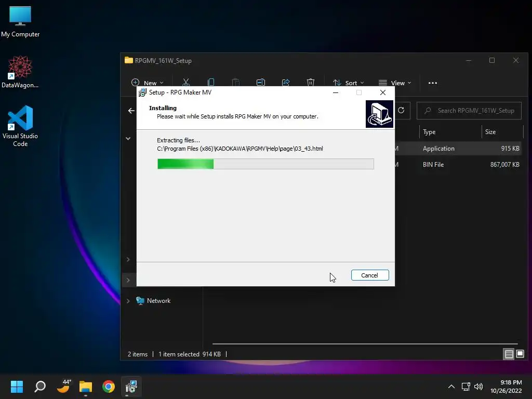Open Visual Studio Code desktop shortcut
The height and width of the screenshot is (399, 532).
(20, 126)
